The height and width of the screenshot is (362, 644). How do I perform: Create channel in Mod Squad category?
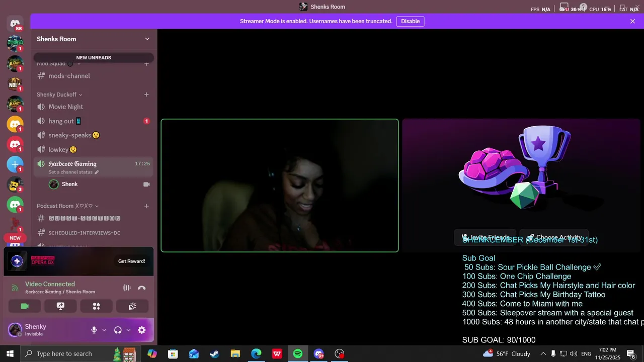pos(146,64)
